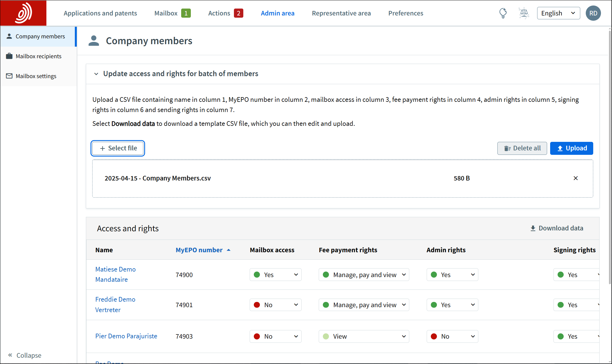Open the RD user avatar menu

pyautogui.click(x=593, y=13)
